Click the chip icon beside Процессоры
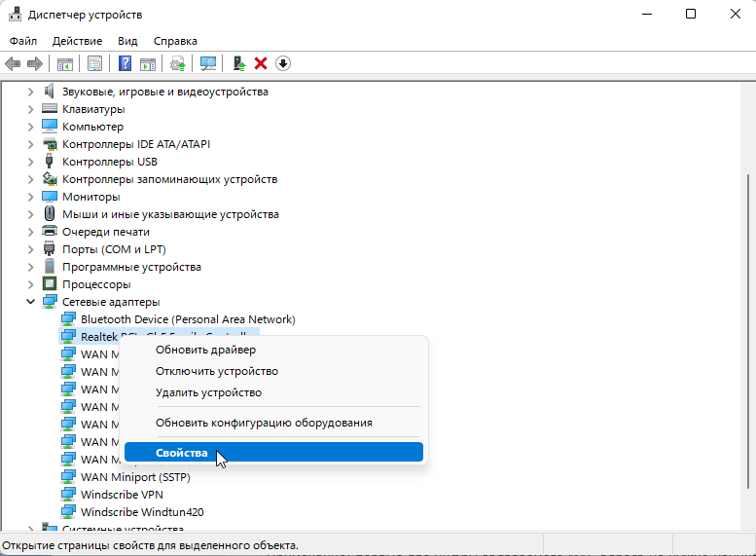 coord(50,283)
